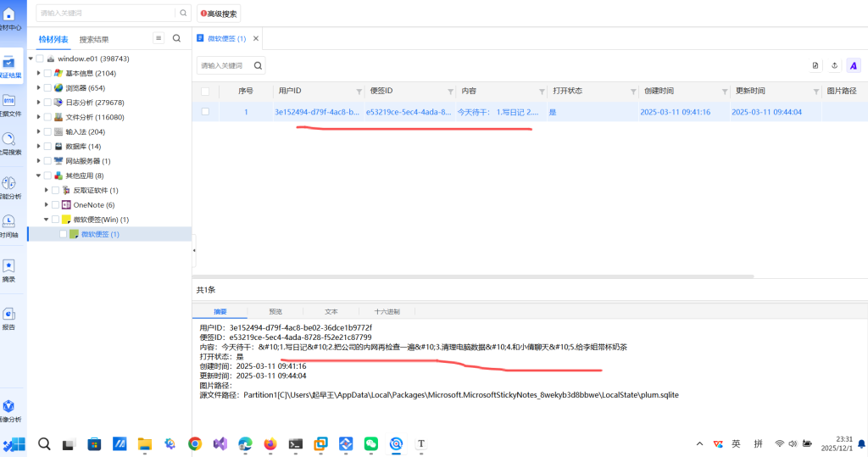Toggle the window.e01 root checkbox
The width and height of the screenshot is (868, 457).
(40, 59)
